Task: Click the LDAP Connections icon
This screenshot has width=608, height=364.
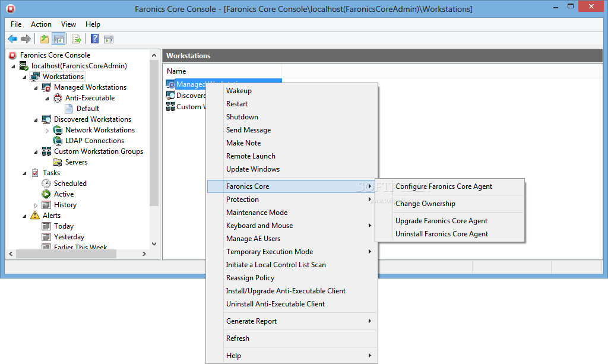Action: pos(58,141)
